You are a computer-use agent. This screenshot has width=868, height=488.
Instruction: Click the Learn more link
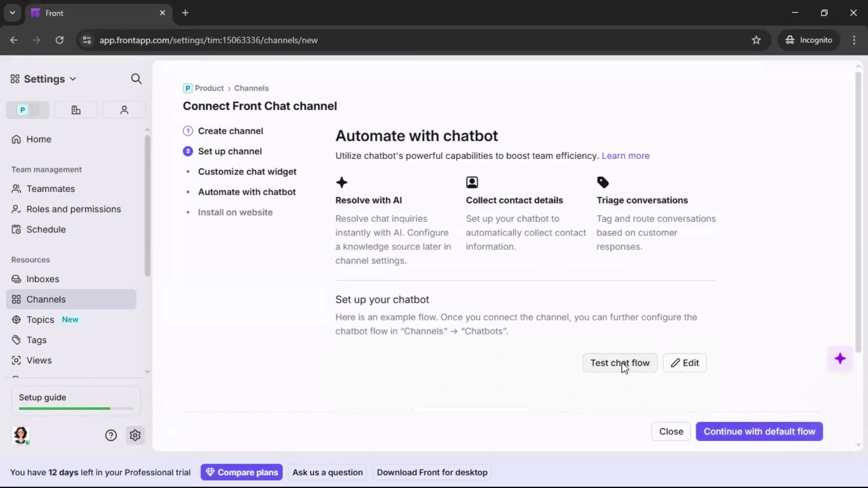pos(625,156)
